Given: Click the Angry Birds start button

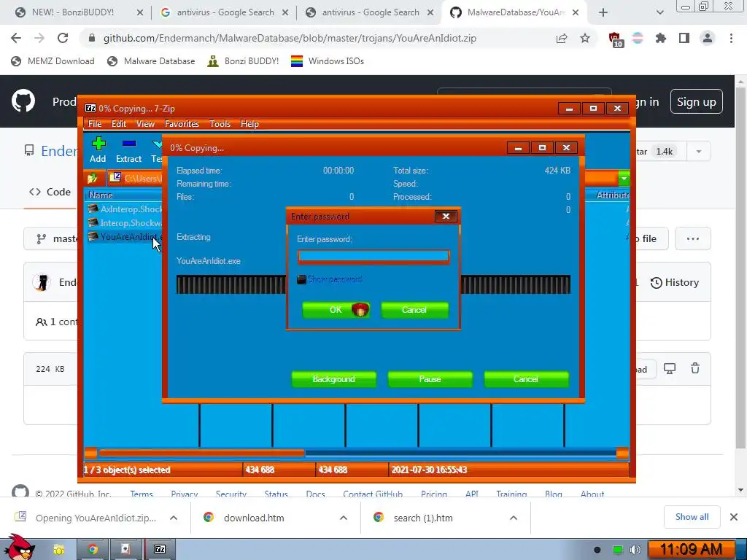Looking at the screenshot, I should click(x=19, y=547).
